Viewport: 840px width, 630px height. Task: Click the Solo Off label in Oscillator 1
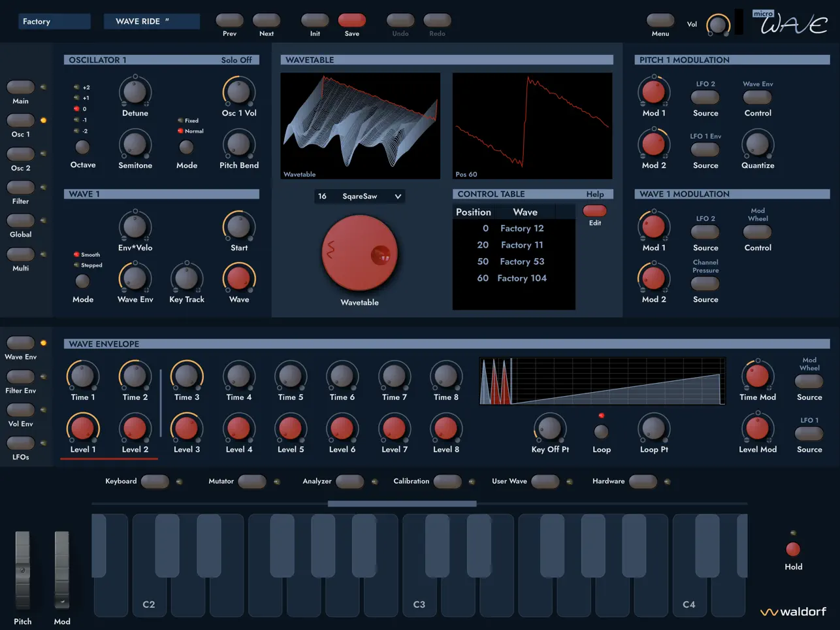(x=236, y=60)
